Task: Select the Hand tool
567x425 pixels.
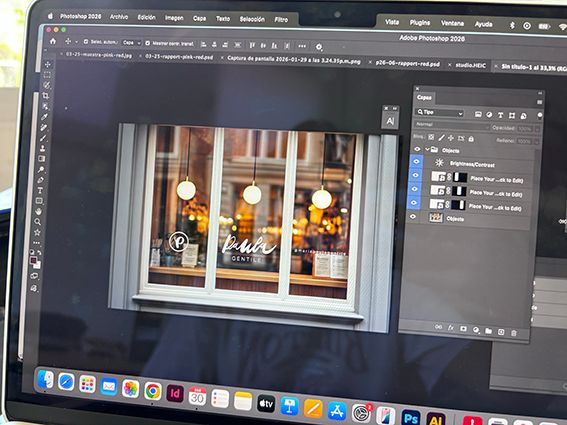Action: [x=39, y=211]
